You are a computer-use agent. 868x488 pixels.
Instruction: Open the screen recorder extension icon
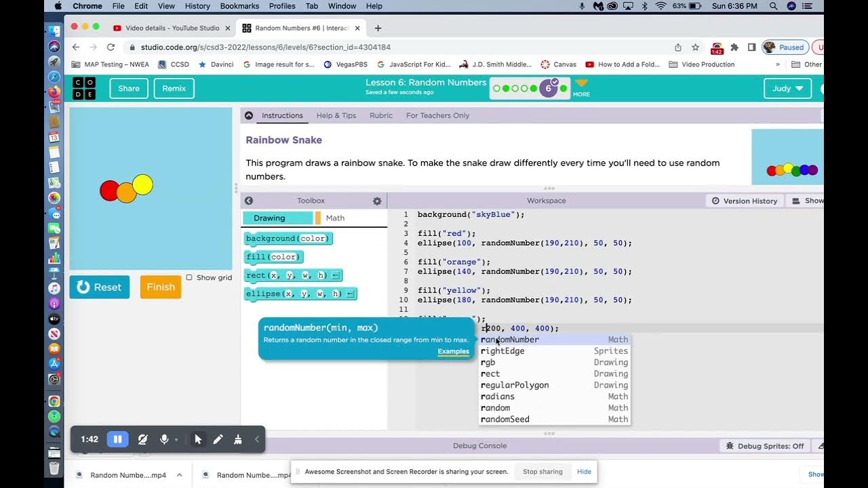coord(717,48)
